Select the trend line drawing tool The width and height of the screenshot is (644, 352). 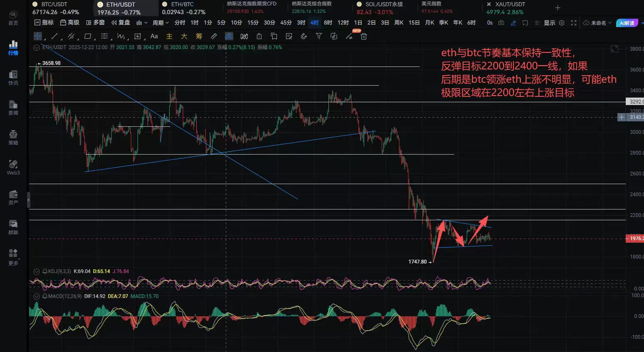click(54, 37)
